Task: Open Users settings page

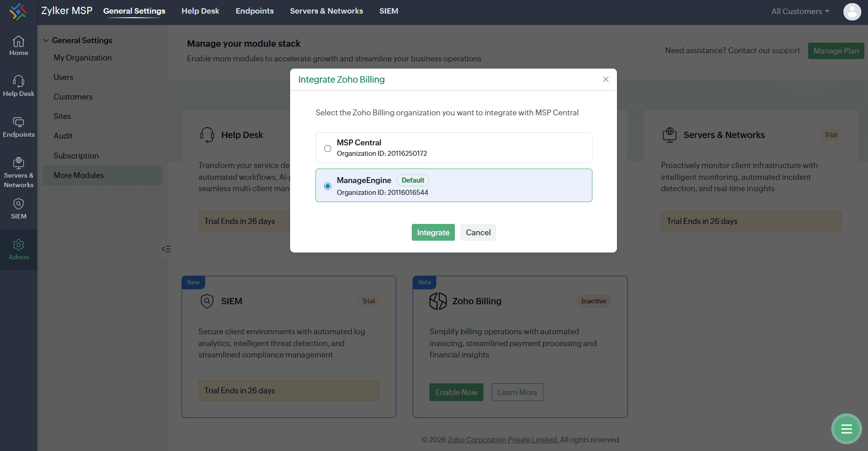Action: [64, 77]
